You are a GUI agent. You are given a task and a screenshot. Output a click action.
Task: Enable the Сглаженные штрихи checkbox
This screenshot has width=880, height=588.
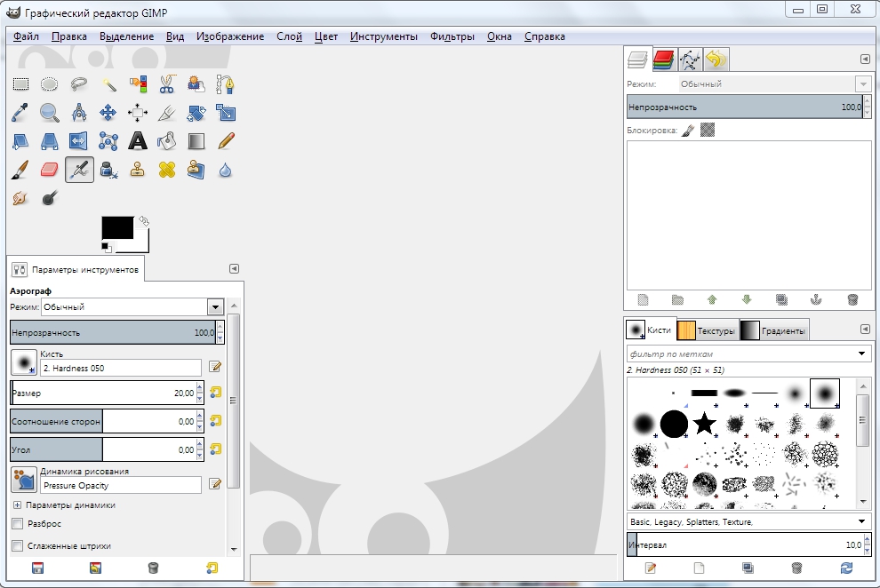18,545
